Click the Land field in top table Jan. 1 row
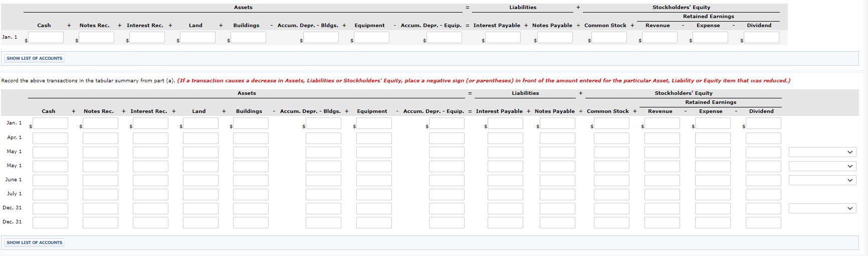 tap(197, 37)
